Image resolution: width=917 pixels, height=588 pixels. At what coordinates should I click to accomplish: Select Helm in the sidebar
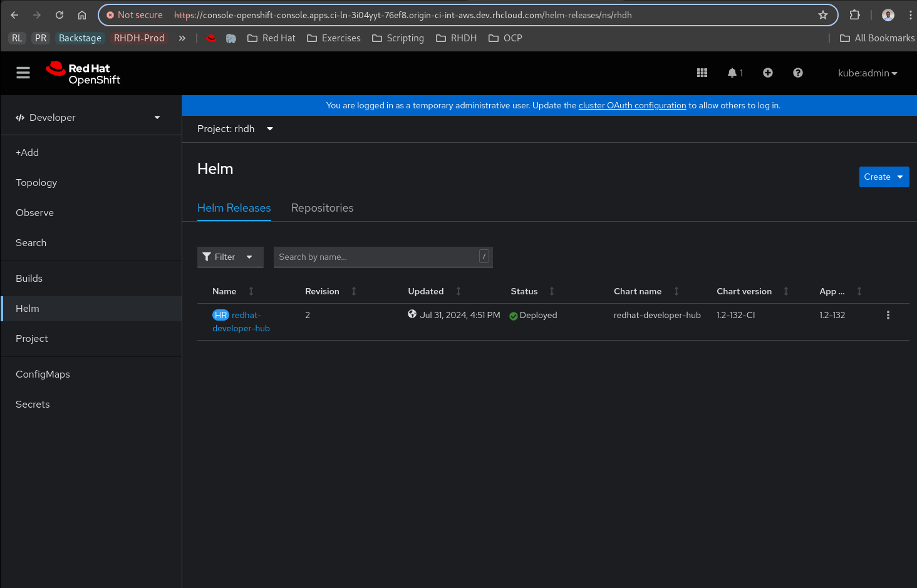[91, 309]
